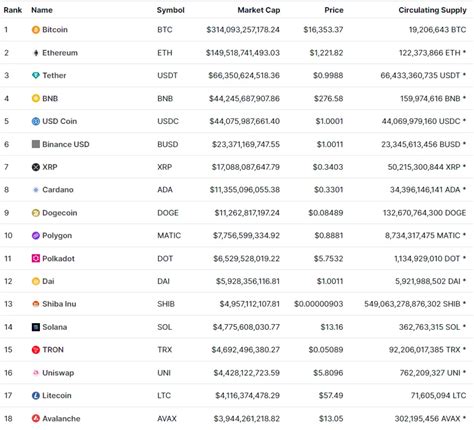Select Binance USD market cap value
Viewport: 474px width, 430px height.
point(246,144)
